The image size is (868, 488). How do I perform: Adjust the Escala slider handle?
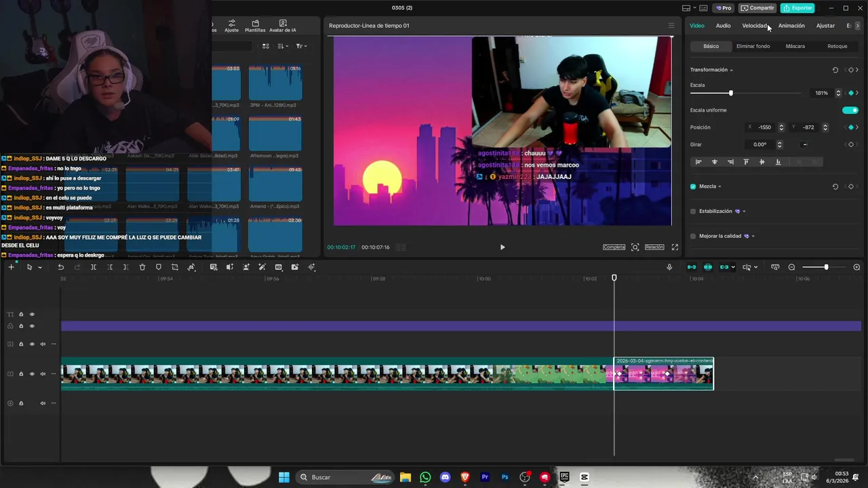click(x=730, y=93)
